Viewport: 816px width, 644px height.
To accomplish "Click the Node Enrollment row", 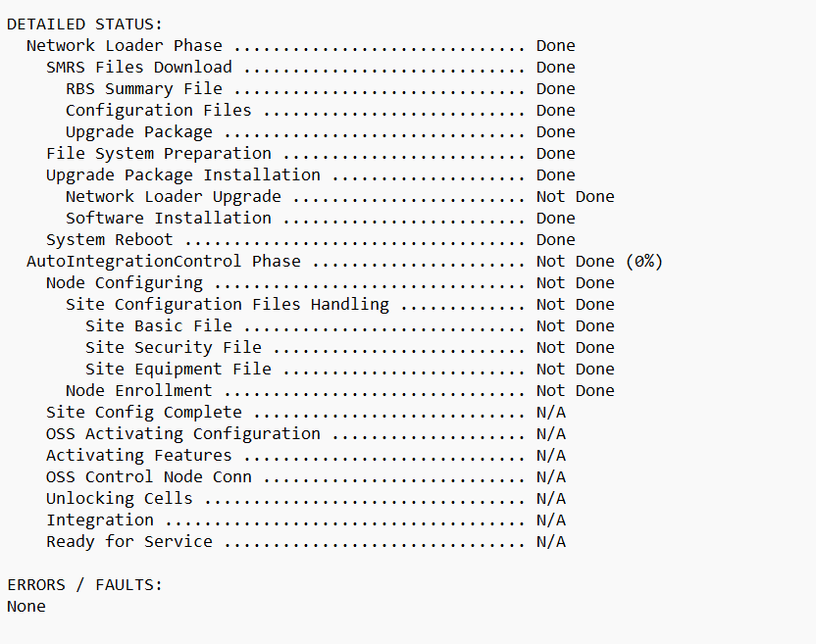I will click(x=339, y=391).
